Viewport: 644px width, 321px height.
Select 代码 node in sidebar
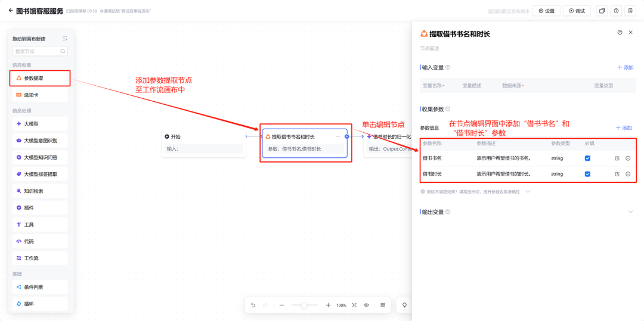pyautogui.click(x=40, y=241)
